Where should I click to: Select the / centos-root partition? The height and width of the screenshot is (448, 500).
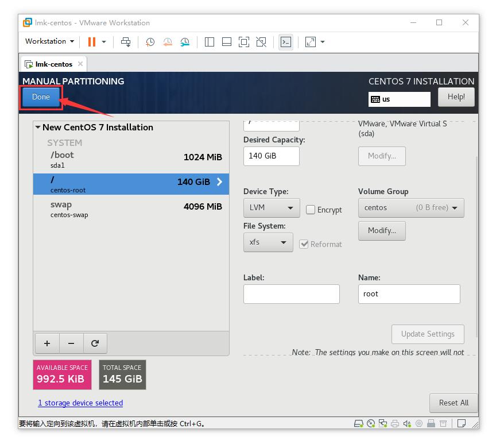[131, 184]
